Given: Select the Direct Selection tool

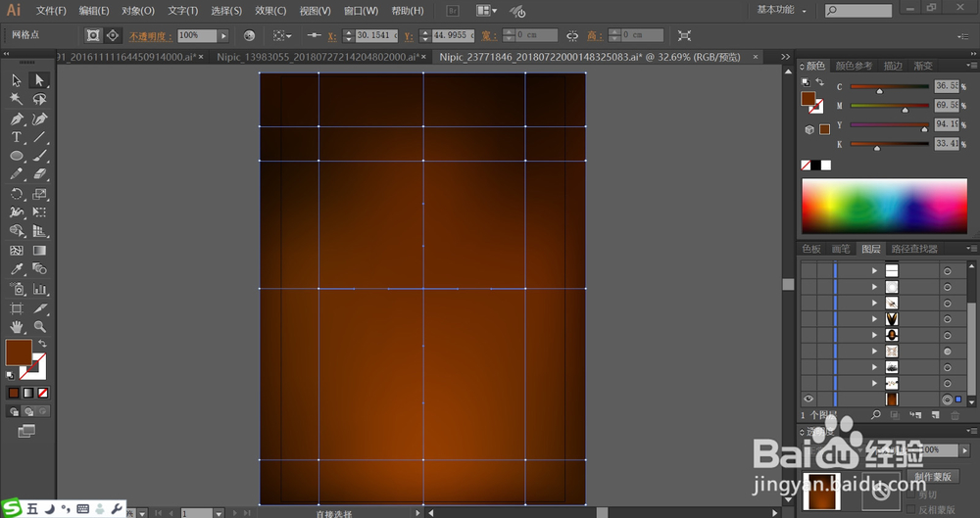Looking at the screenshot, I should (x=39, y=80).
